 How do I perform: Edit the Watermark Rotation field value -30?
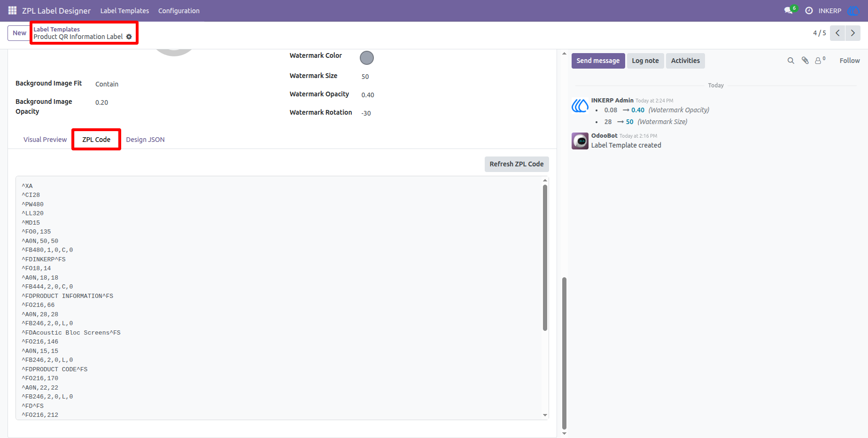click(366, 113)
